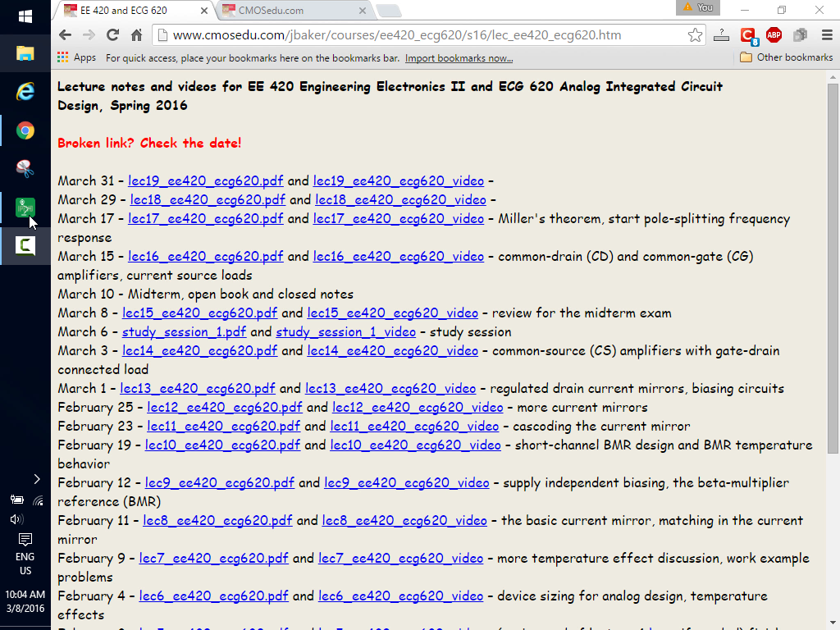The image size is (840, 630).
Task: Open lec14_ee420_ecg620.pdf link
Action: tap(200, 351)
